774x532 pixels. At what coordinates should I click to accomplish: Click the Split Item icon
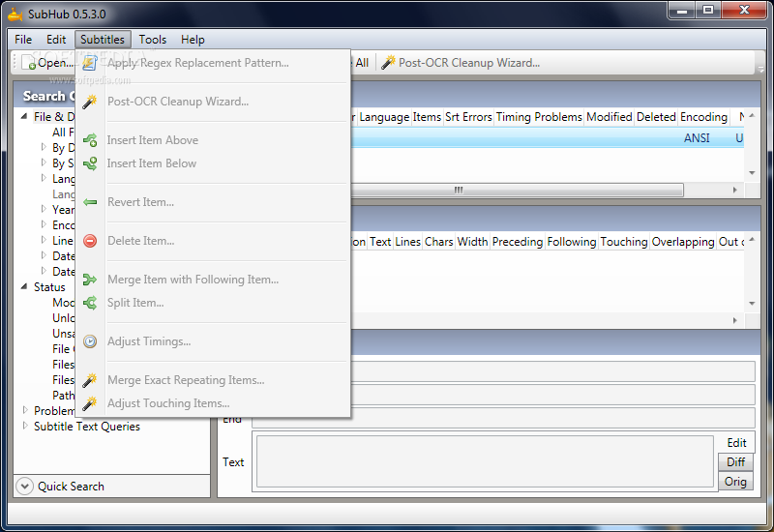[x=90, y=303]
